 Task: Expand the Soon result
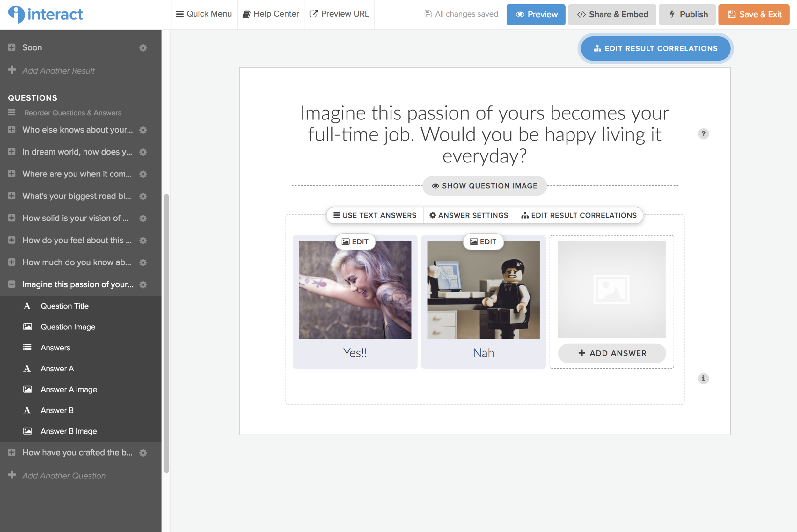(11, 47)
